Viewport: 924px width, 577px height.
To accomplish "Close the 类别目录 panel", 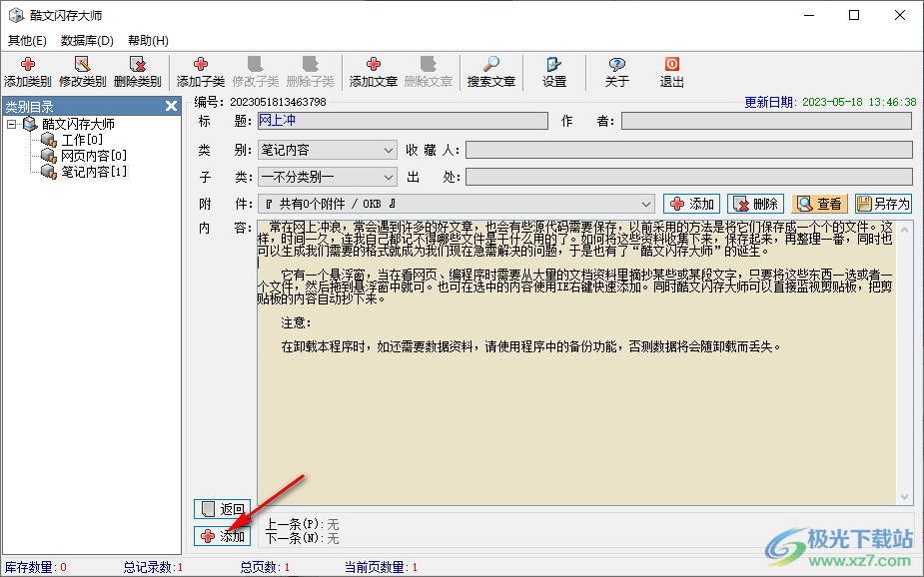I will pyautogui.click(x=171, y=106).
